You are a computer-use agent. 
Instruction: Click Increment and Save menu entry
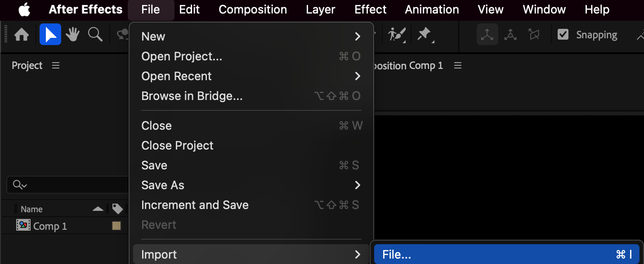(x=251, y=205)
